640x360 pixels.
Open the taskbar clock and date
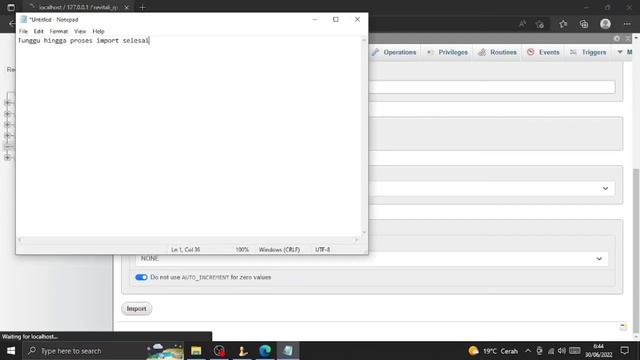coord(598,351)
